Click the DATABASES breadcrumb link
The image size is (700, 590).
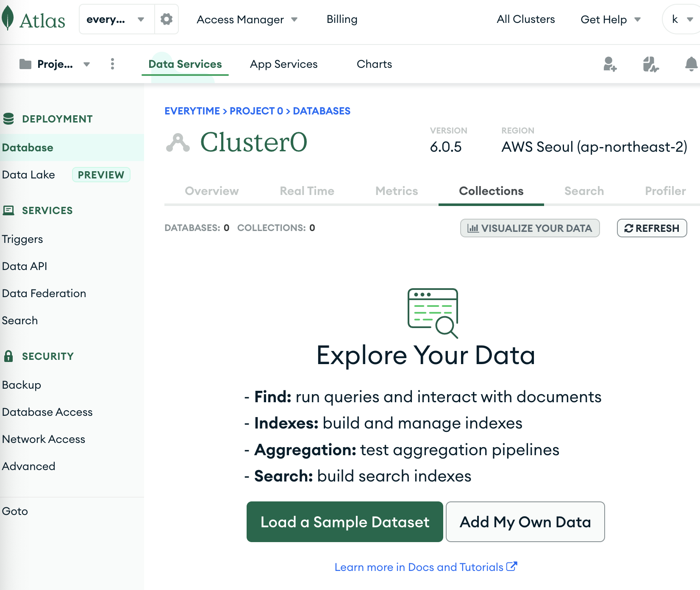coord(322,111)
